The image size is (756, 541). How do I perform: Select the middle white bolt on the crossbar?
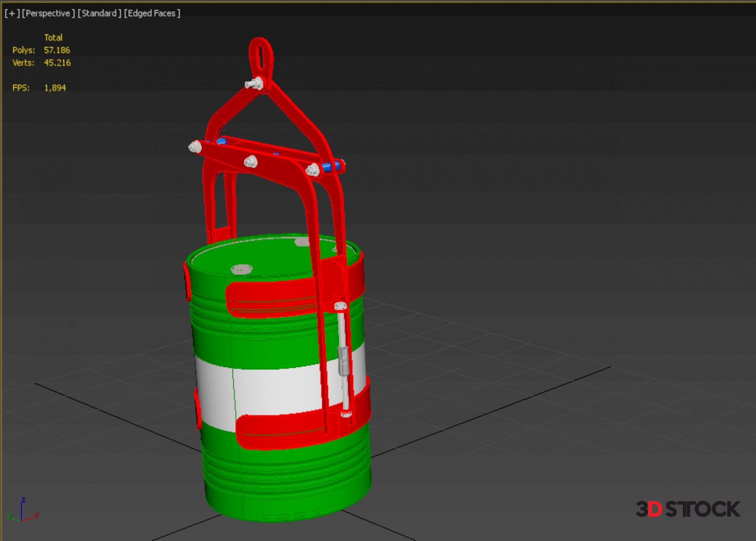pos(251,161)
